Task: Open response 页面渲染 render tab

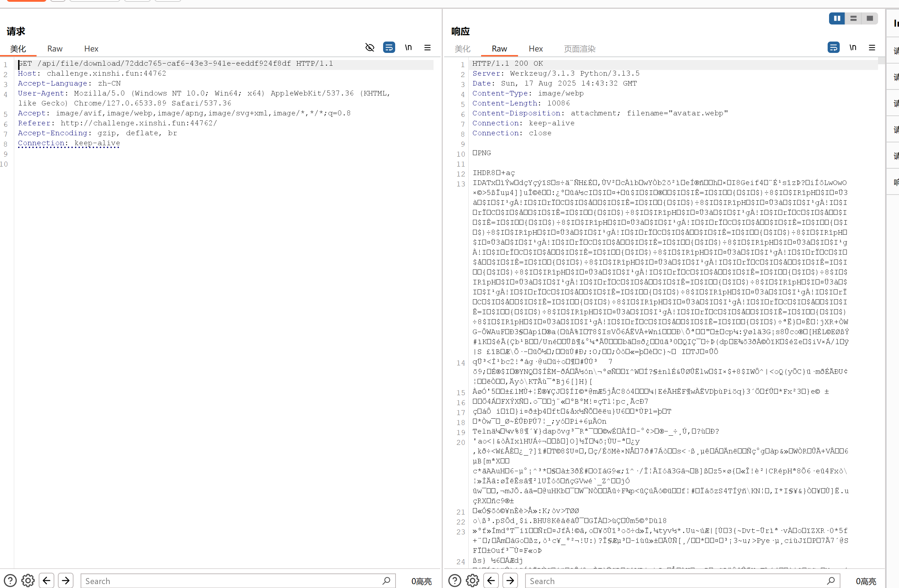Action: point(579,49)
